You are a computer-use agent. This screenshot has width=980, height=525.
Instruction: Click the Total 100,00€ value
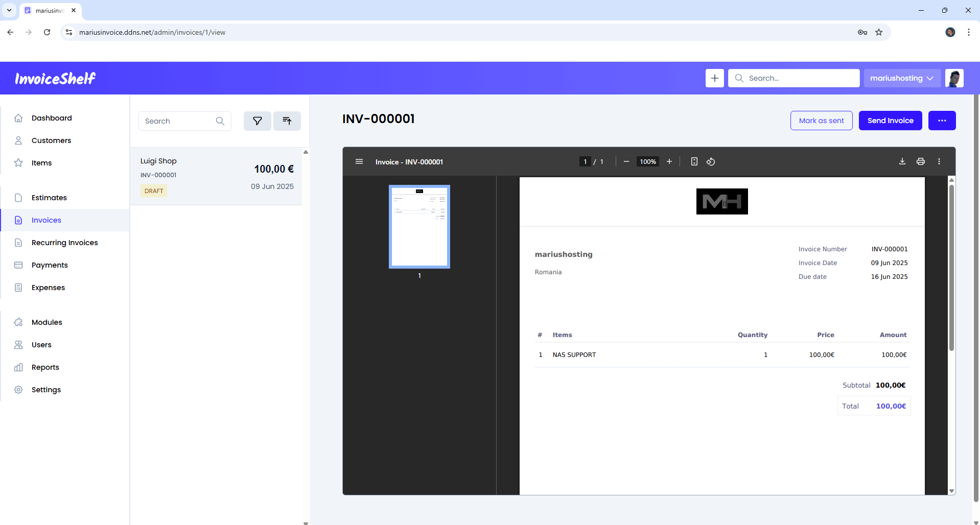[891, 406]
